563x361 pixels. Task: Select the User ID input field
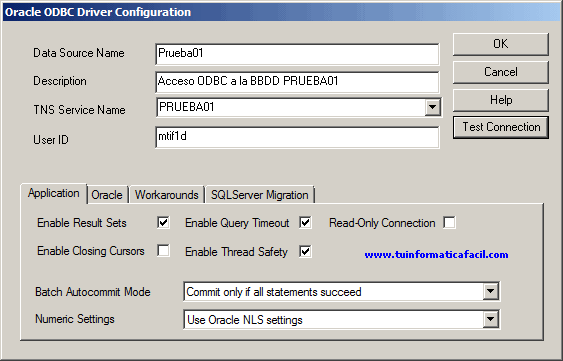point(297,137)
